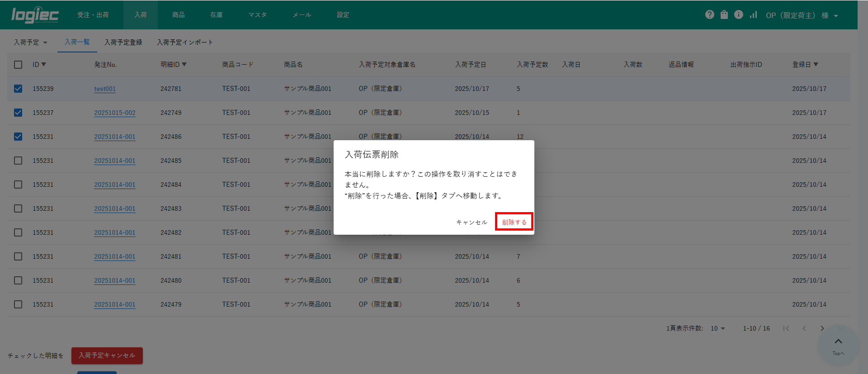Toggle the select-all header checkbox
The image size is (868, 374).
(18, 65)
